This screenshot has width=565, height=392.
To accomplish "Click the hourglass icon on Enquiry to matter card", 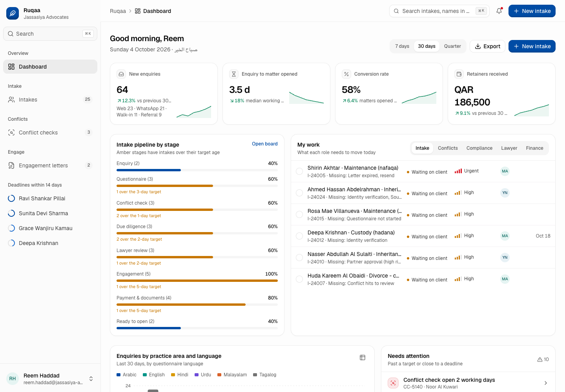I will pos(234,74).
